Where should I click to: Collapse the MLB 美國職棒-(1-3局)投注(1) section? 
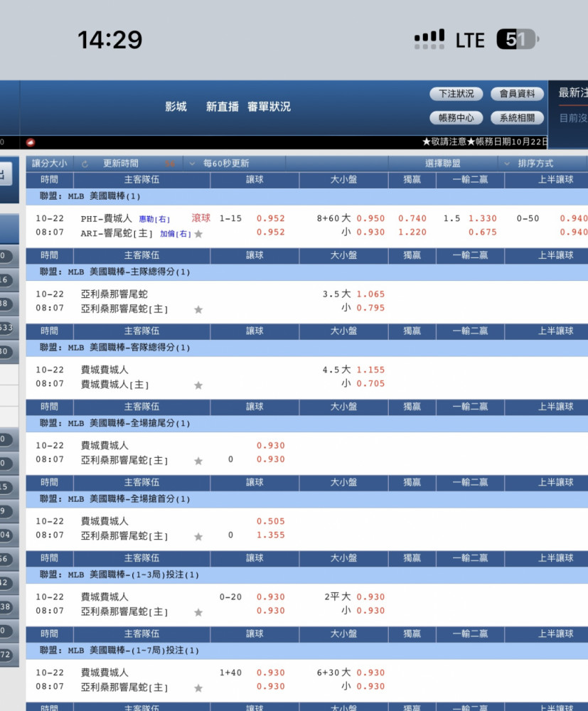[307, 575]
